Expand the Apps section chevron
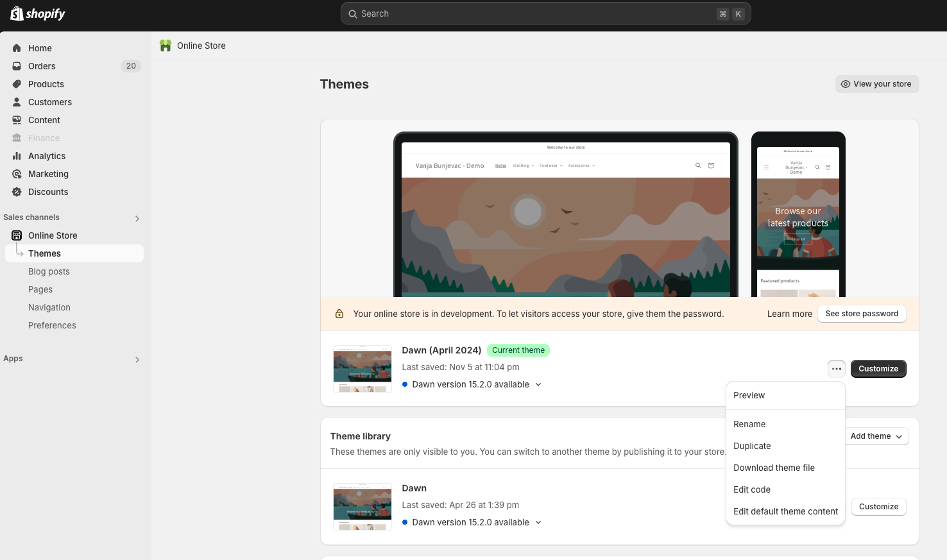 (137, 360)
